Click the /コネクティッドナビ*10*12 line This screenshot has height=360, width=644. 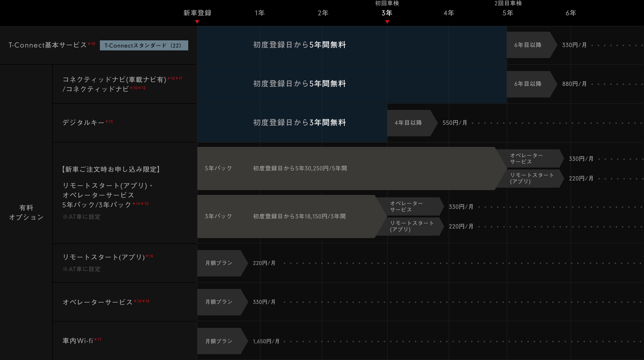click(x=104, y=89)
